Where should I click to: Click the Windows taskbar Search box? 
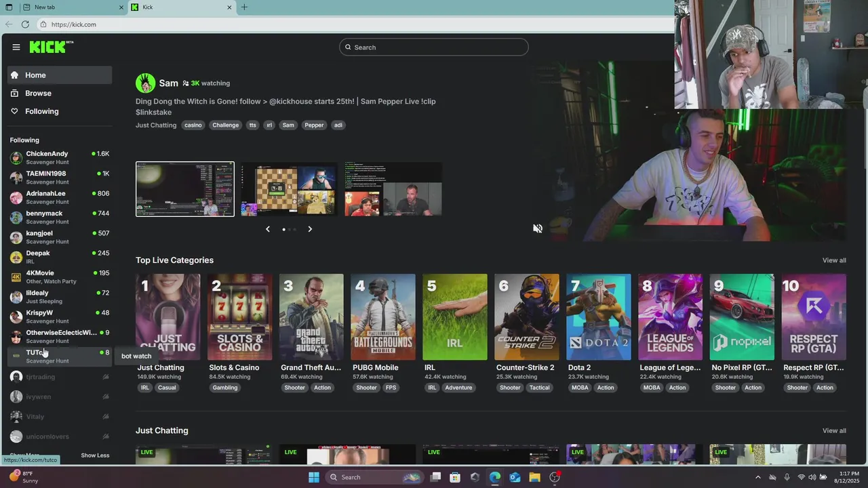[x=374, y=477]
